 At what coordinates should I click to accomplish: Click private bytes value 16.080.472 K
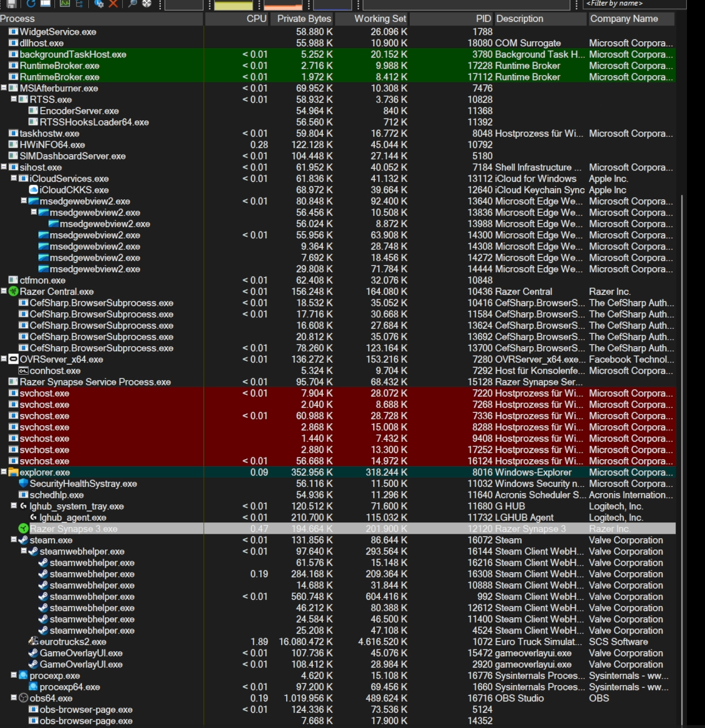(306, 642)
